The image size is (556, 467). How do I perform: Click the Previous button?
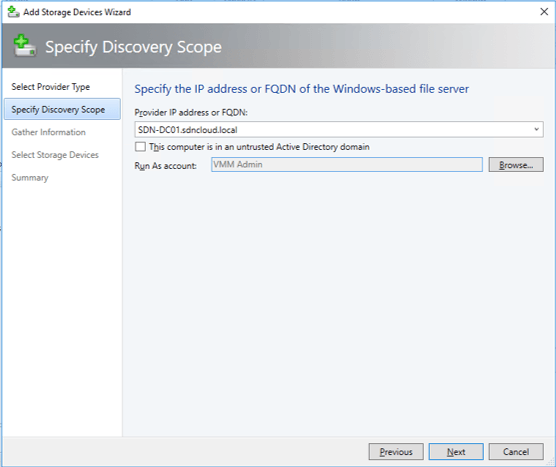click(396, 452)
